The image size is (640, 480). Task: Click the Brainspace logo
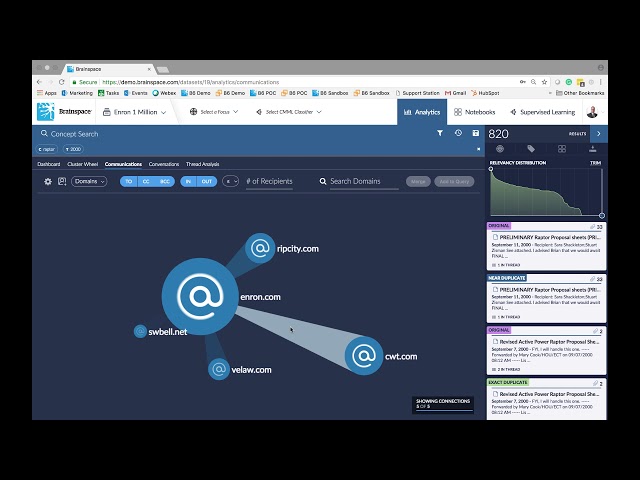pos(64,111)
